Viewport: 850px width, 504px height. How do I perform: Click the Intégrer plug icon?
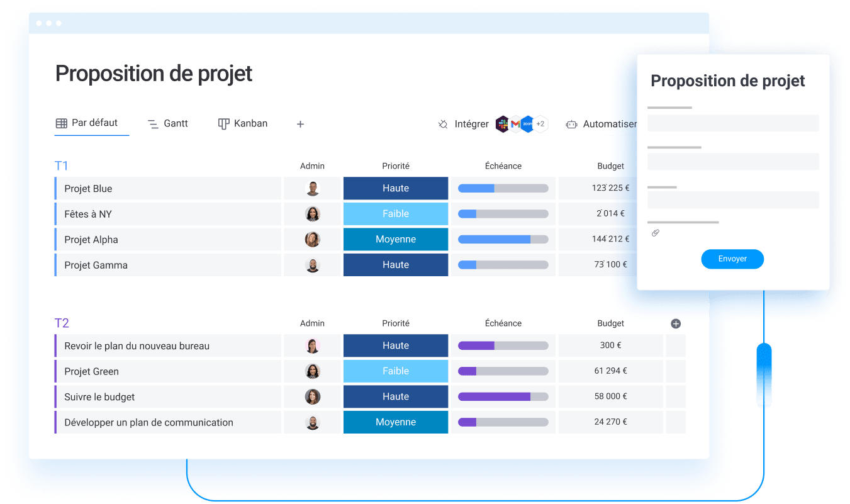click(444, 125)
